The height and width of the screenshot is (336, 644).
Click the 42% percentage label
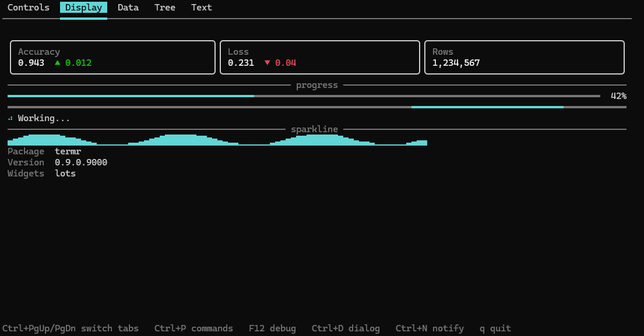tap(618, 96)
